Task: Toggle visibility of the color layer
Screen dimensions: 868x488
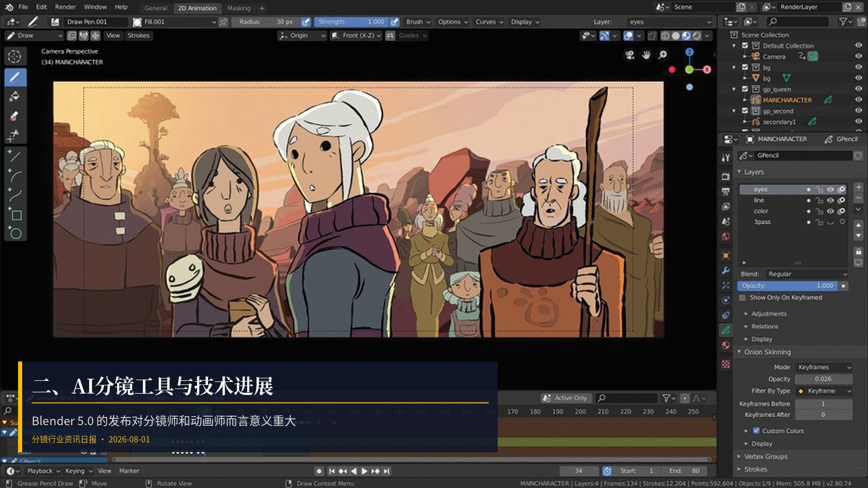Action: (x=830, y=211)
